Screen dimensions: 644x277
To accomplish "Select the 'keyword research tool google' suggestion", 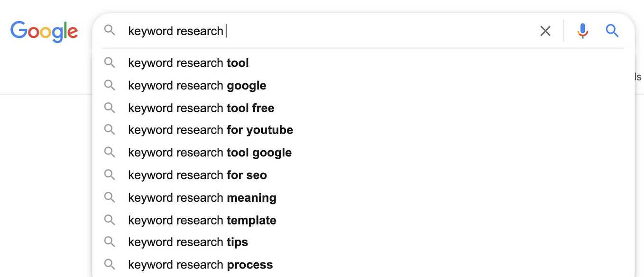I will coord(209,152).
